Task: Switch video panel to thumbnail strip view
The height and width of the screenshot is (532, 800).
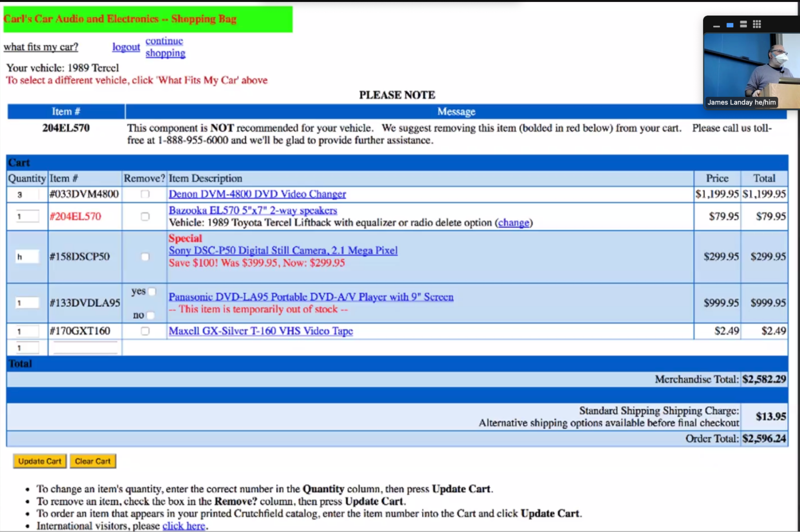Action: 743,25
